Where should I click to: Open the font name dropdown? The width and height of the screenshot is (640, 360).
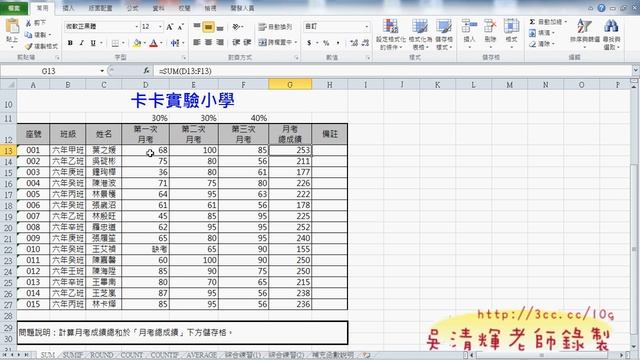point(137,27)
